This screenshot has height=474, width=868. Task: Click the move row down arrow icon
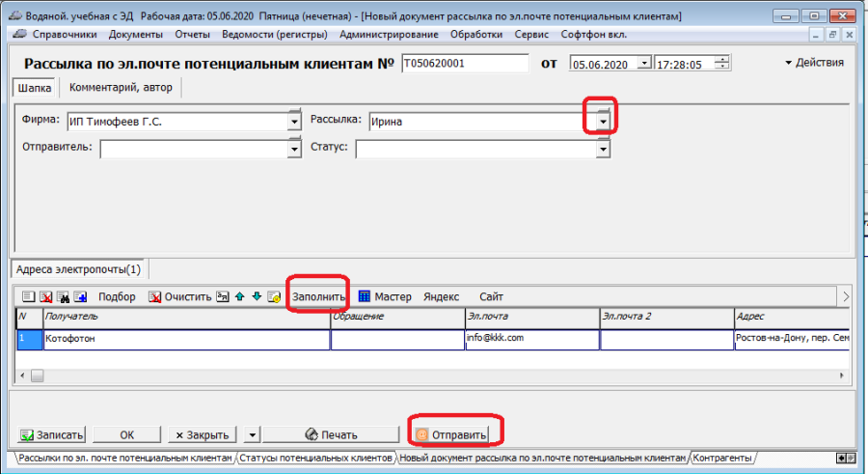pyautogui.click(x=256, y=297)
